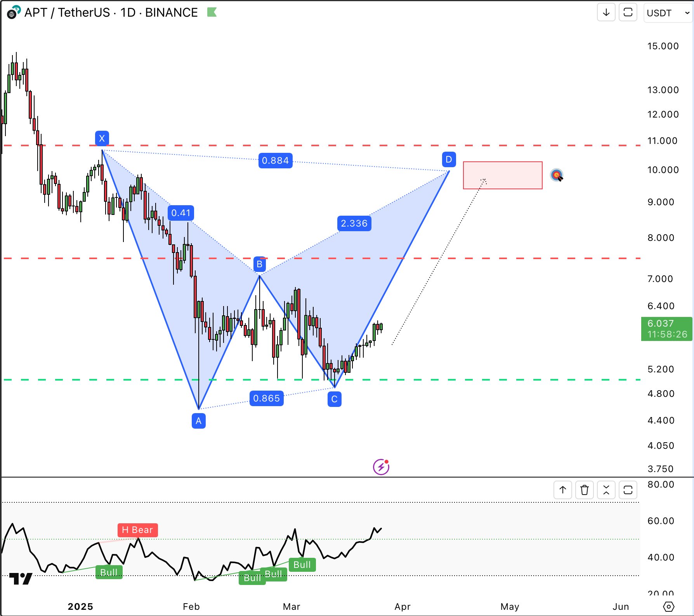Click the TradingView logo

tap(21, 578)
